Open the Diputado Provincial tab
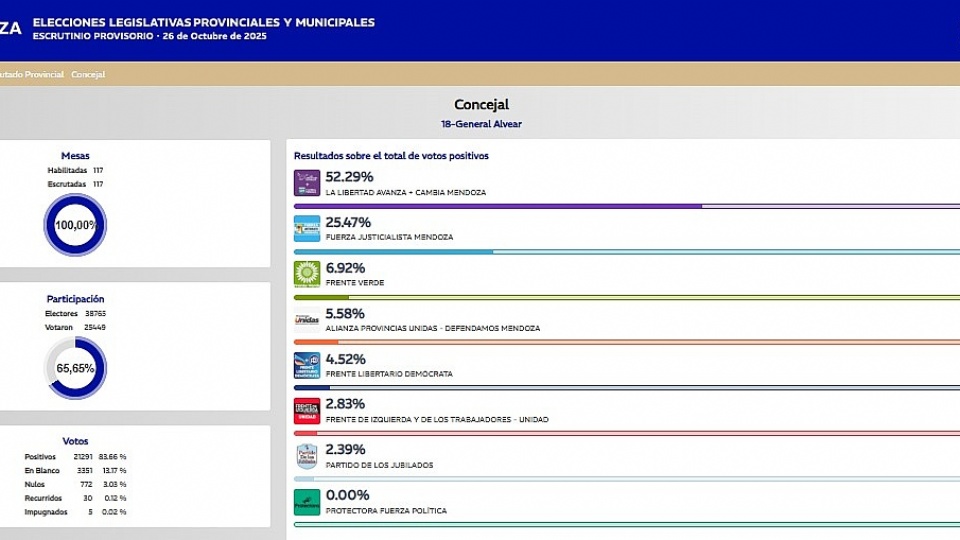 (32, 75)
